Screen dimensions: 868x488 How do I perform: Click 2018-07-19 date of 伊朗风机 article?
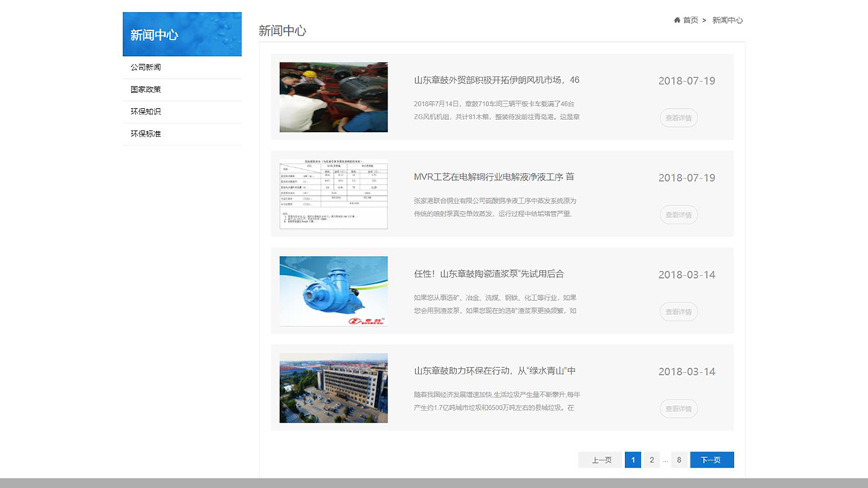click(x=687, y=81)
